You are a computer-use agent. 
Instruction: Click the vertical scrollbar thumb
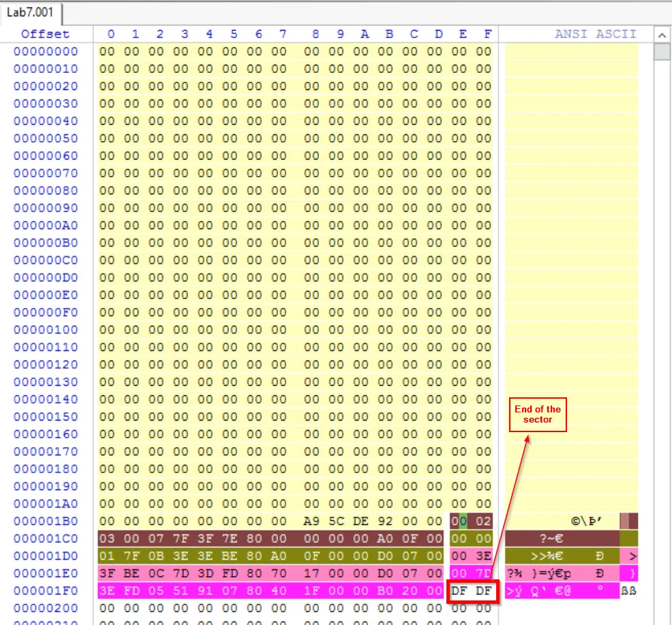[662, 52]
